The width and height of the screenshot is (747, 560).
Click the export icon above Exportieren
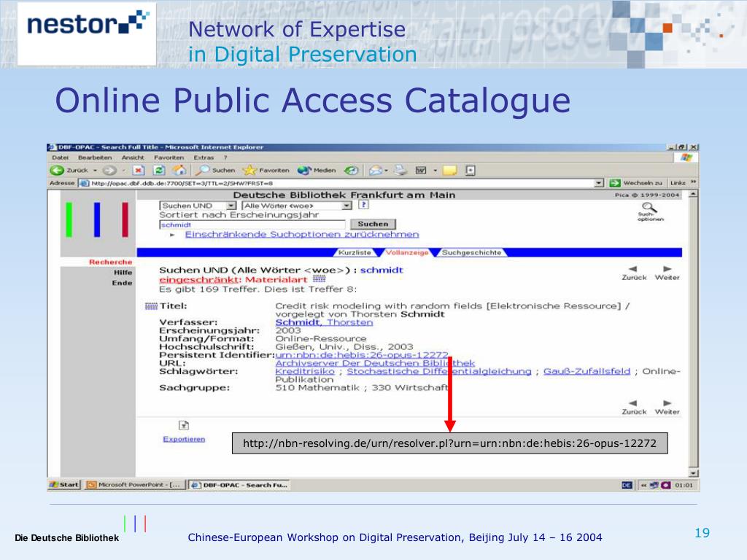click(184, 425)
